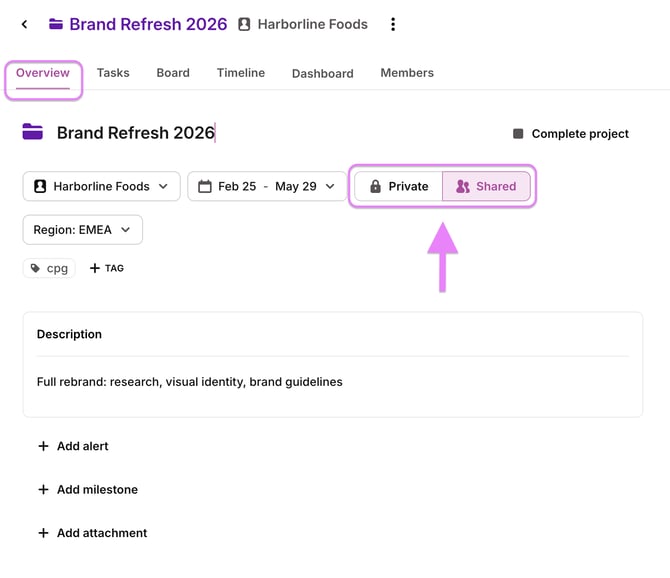Viewport: 670px width, 578px height.
Task: Click the tag icon on the cpg tag
Action: [35, 268]
